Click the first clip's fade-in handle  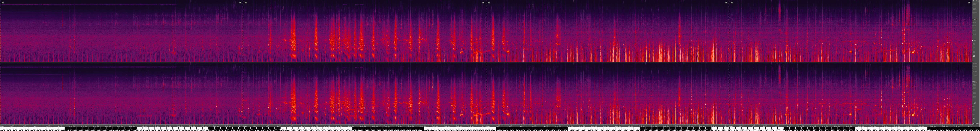tap(3, 2)
